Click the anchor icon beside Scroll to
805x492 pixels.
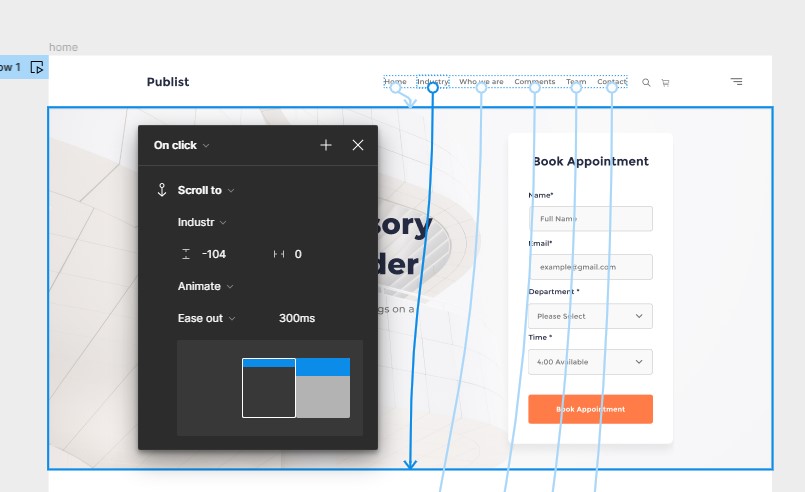click(162, 190)
